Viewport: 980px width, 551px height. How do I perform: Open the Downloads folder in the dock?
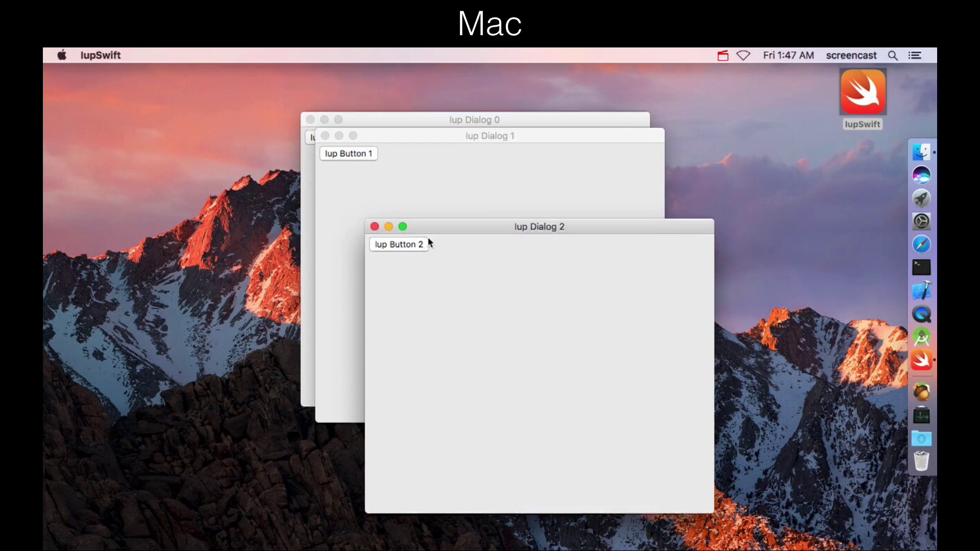pos(921,438)
